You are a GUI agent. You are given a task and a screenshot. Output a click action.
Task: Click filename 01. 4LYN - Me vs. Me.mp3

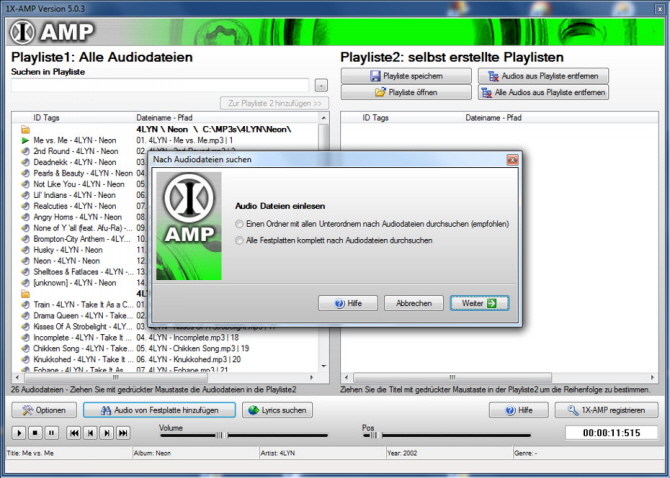(184, 141)
